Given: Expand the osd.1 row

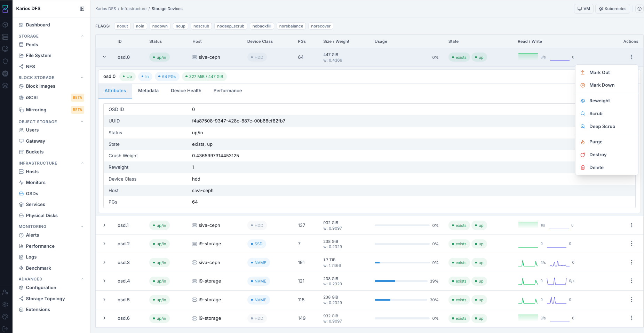Looking at the screenshot, I should [104, 225].
